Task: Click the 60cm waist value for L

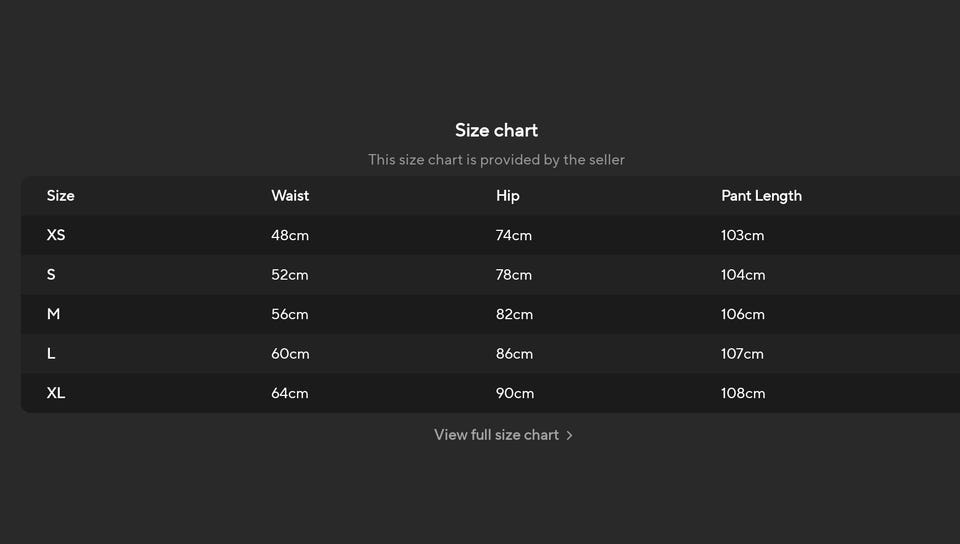Action: (x=290, y=354)
